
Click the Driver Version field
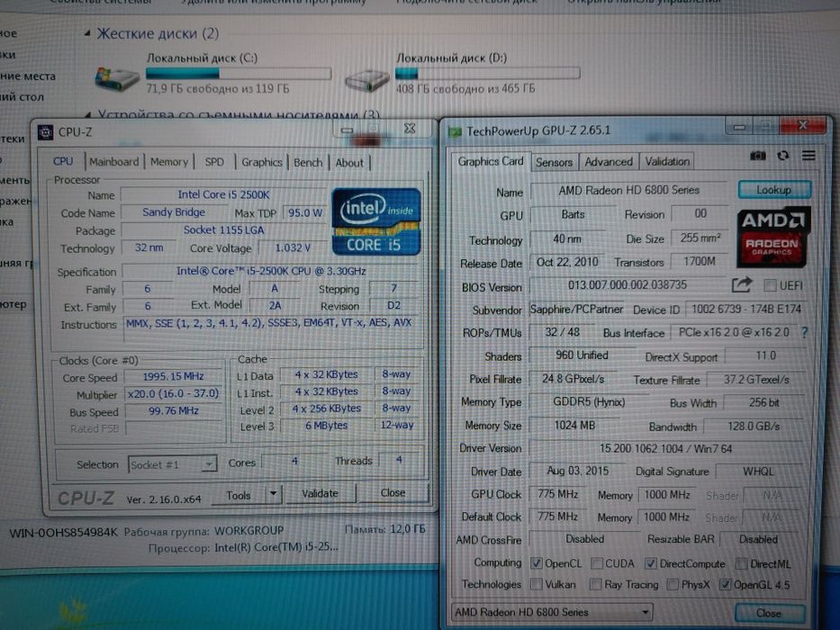coord(665,448)
